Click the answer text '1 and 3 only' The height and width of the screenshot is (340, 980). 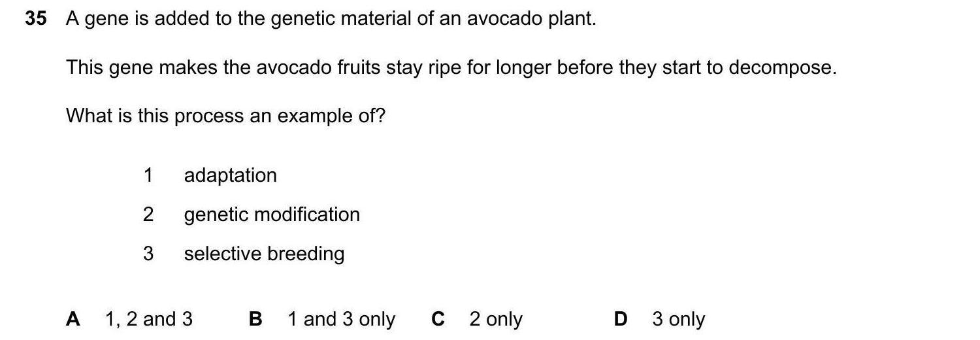pyautogui.click(x=341, y=319)
